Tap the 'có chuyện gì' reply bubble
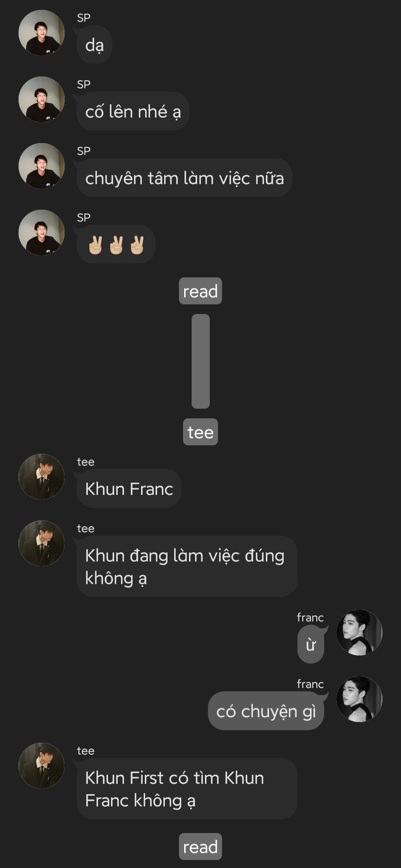 pyautogui.click(x=266, y=711)
